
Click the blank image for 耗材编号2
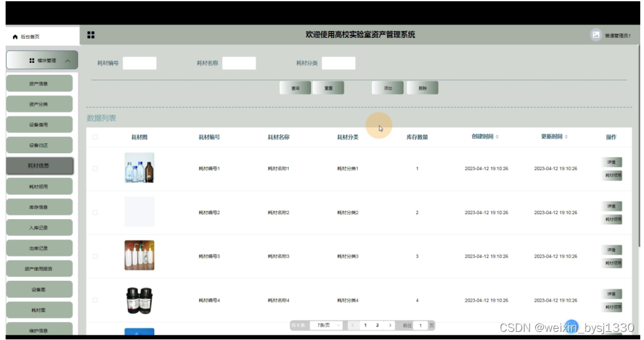pyautogui.click(x=139, y=212)
